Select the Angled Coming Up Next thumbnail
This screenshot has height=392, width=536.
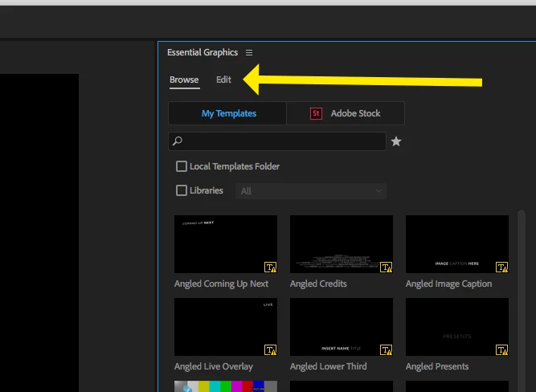point(226,244)
